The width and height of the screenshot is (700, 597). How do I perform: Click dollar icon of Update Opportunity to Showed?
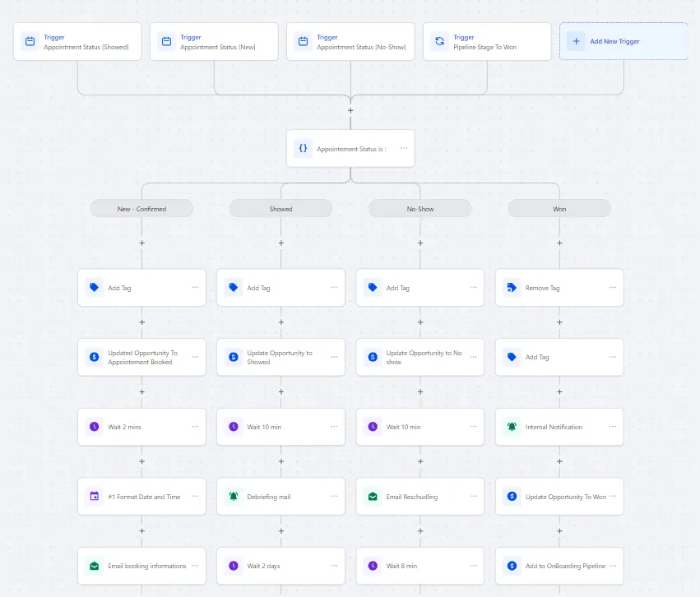tap(234, 357)
